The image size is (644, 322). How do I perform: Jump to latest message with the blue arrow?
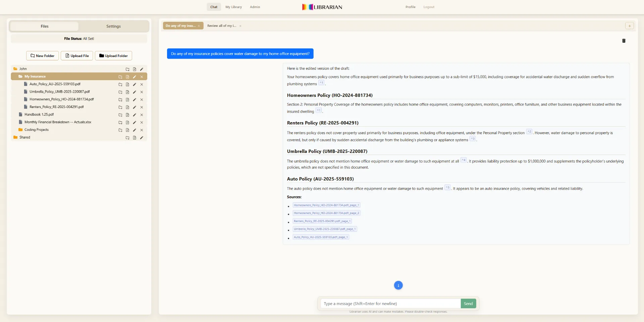pos(398,285)
